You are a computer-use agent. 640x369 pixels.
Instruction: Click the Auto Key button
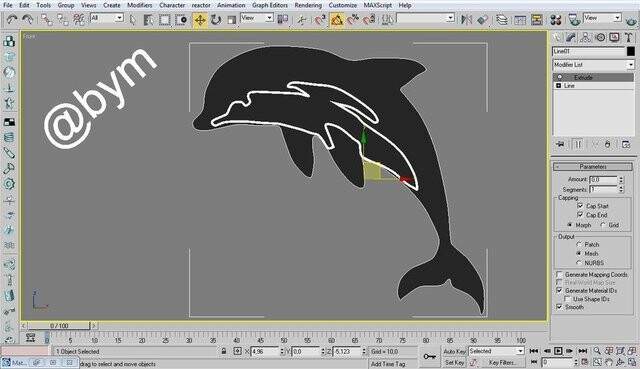point(454,351)
